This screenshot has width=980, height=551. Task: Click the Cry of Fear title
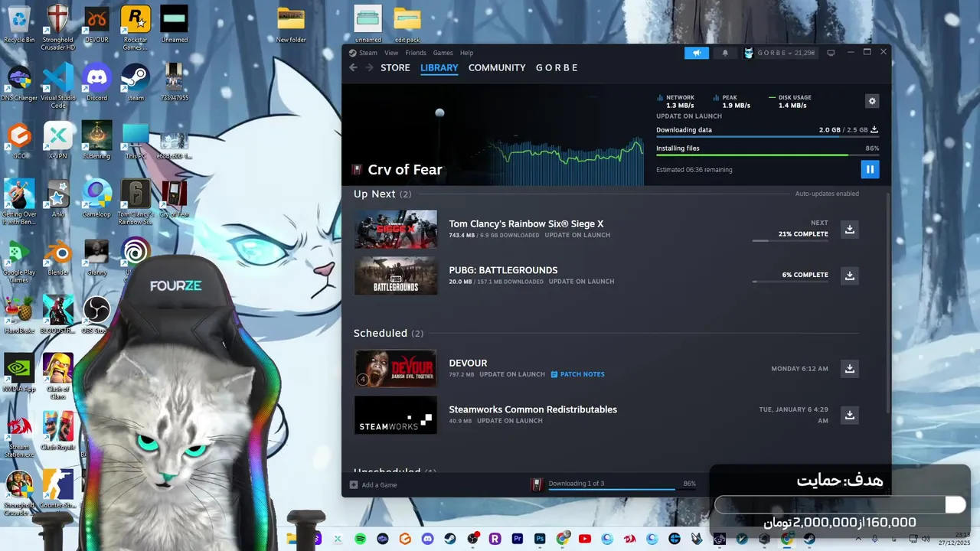[405, 169]
